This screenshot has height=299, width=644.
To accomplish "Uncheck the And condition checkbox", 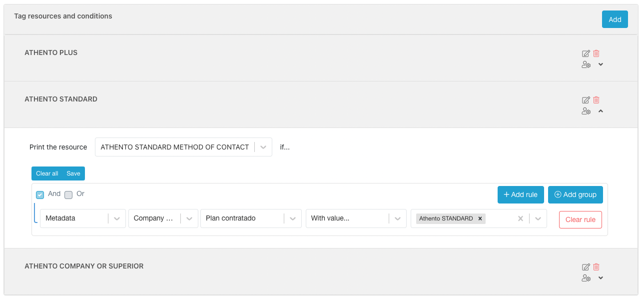I will [x=40, y=194].
